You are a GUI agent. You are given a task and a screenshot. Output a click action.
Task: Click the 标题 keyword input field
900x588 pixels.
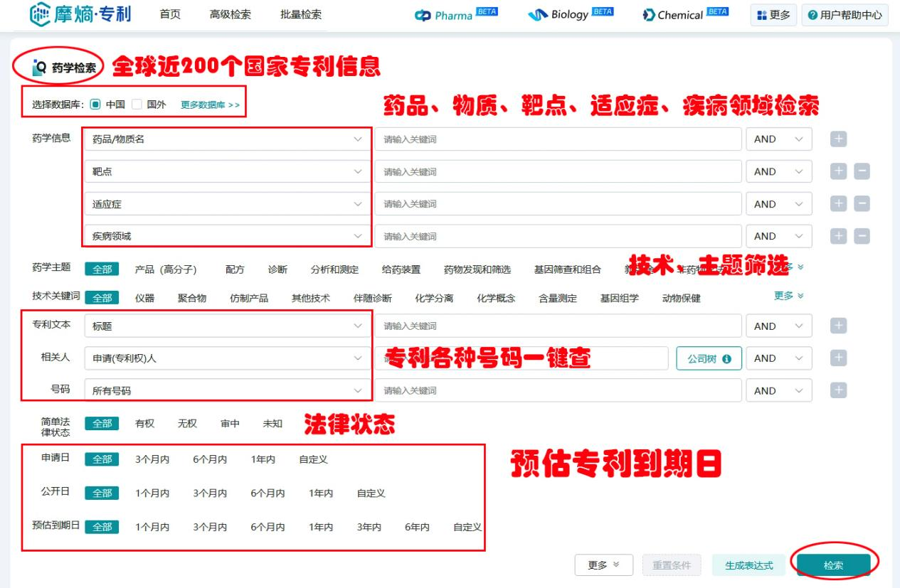[x=558, y=326]
